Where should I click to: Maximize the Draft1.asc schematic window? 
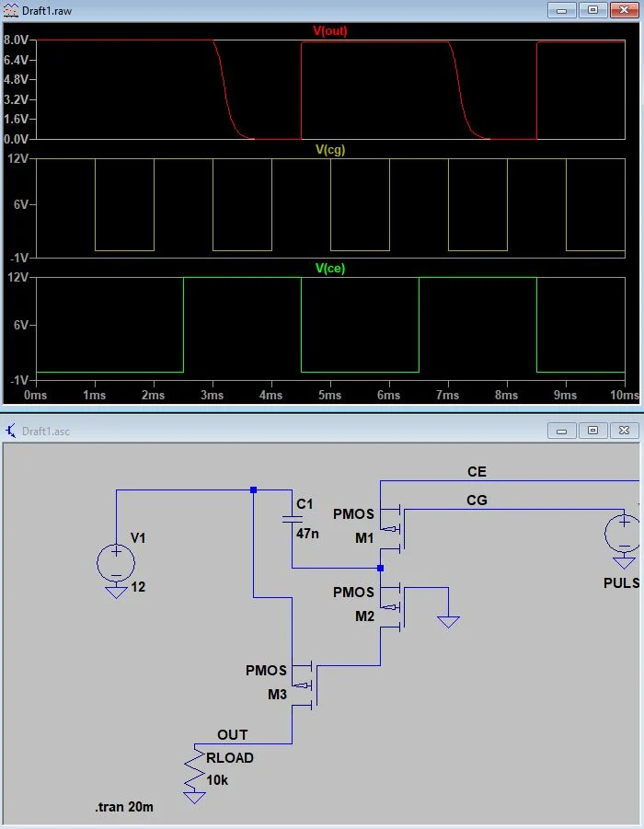(x=592, y=431)
